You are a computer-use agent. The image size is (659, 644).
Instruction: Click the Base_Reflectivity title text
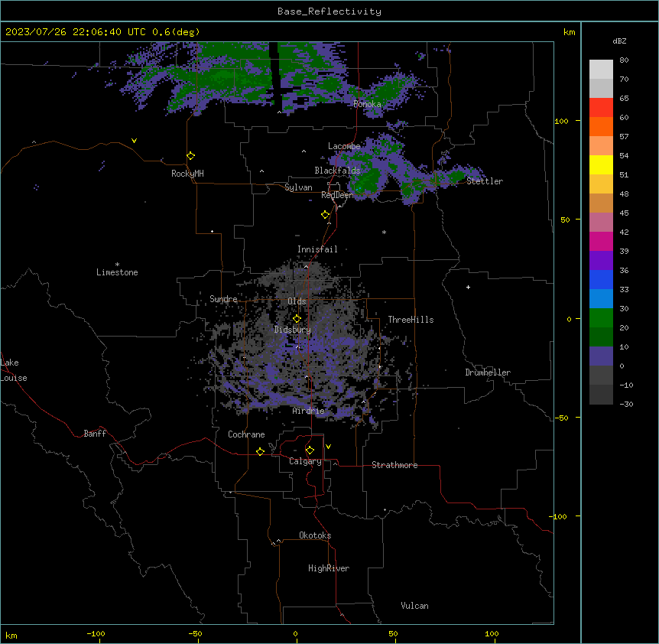coord(329,11)
